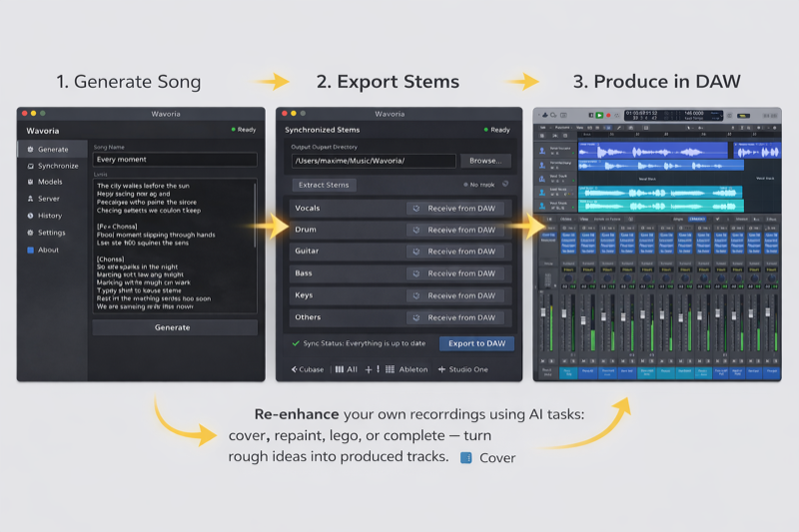Click Ready status in Generate window
Screen dimensions: 799x532
244,130
